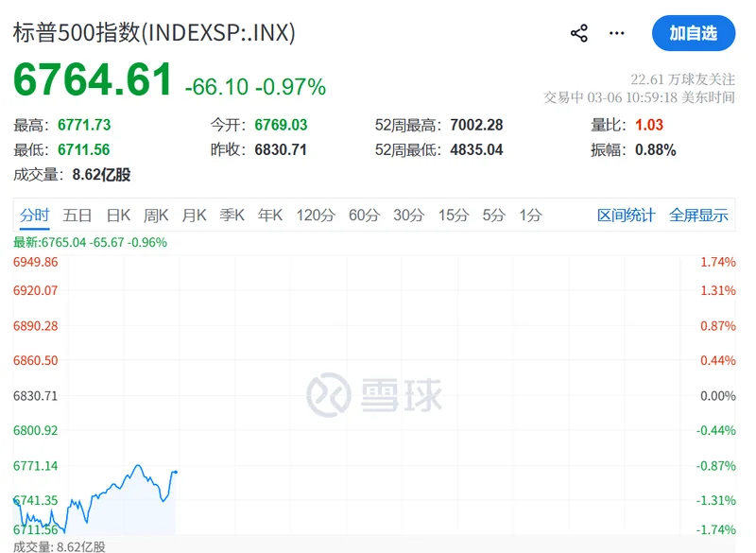Select the 分时 chart tab
This screenshot has width=756, height=553.
point(34,215)
